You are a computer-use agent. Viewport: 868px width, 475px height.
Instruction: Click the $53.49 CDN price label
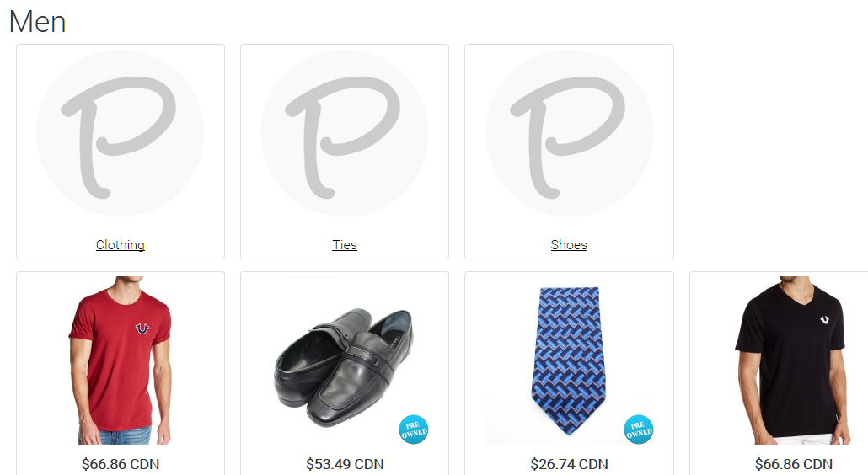[x=345, y=464]
